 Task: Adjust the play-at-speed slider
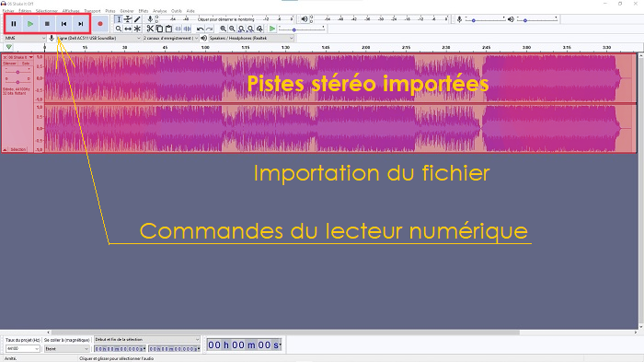coord(302,29)
